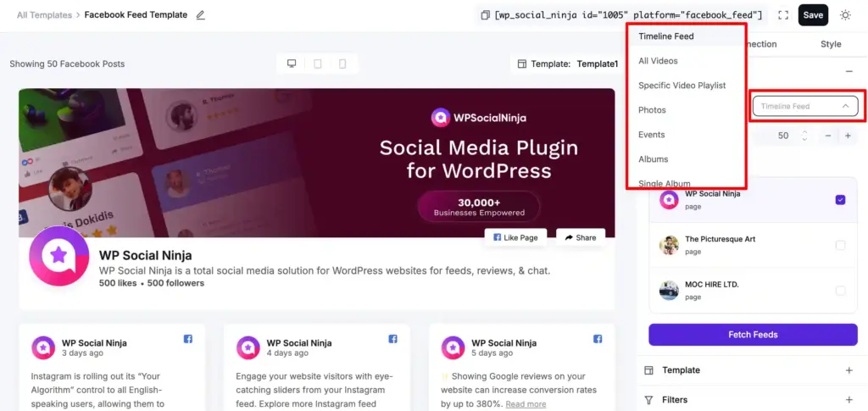Click the Template section layout icon in sidebar
The height and width of the screenshot is (411, 868).
[649, 370]
